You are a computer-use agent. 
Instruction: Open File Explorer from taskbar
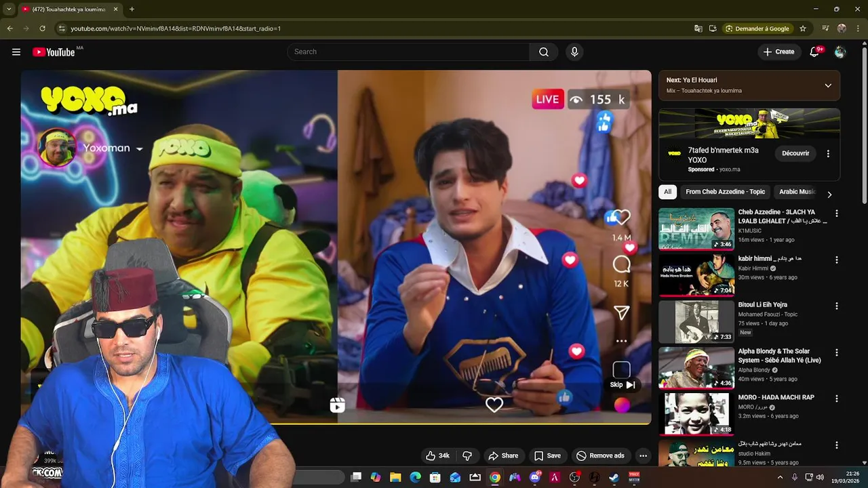pos(395,477)
